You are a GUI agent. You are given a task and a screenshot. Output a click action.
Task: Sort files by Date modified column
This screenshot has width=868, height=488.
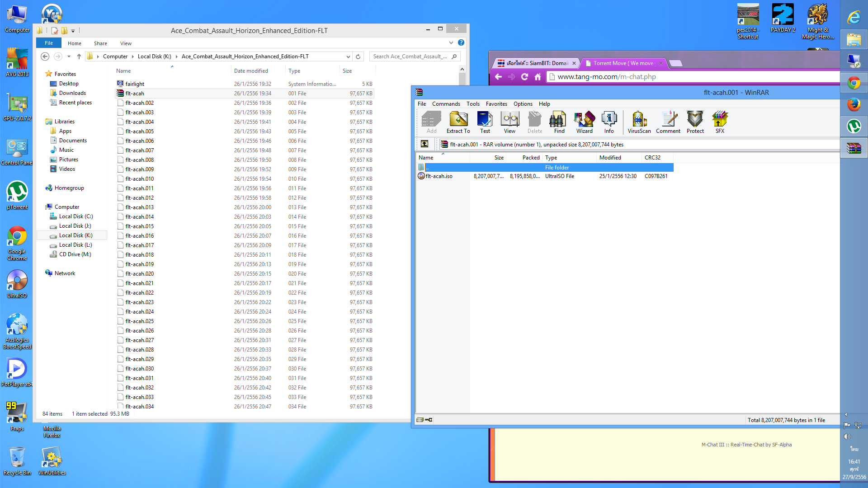(x=251, y=71)
